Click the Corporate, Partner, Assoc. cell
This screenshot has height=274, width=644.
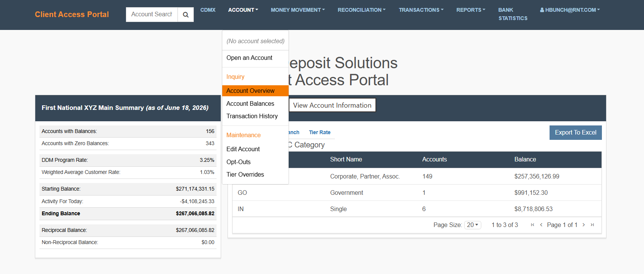tap(365, 176)
